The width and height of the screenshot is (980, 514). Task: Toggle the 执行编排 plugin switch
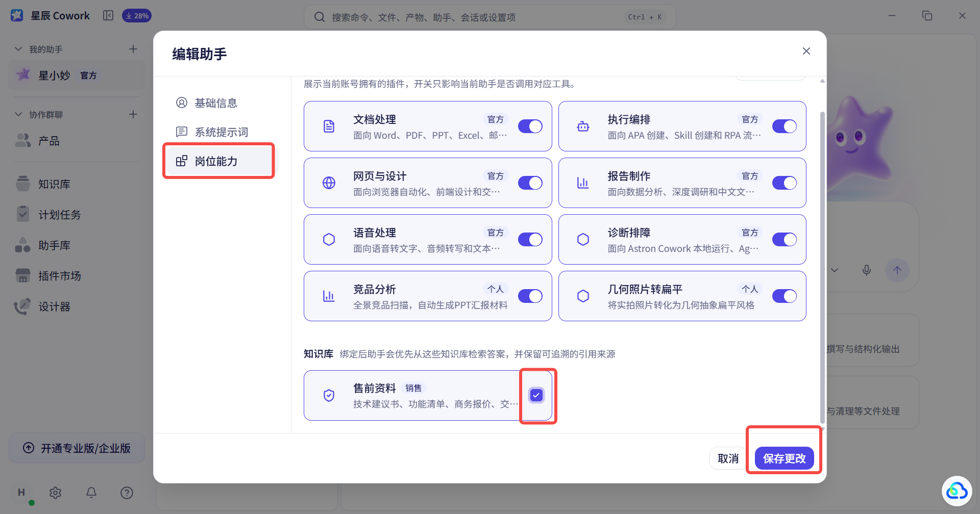click(784, 126)
